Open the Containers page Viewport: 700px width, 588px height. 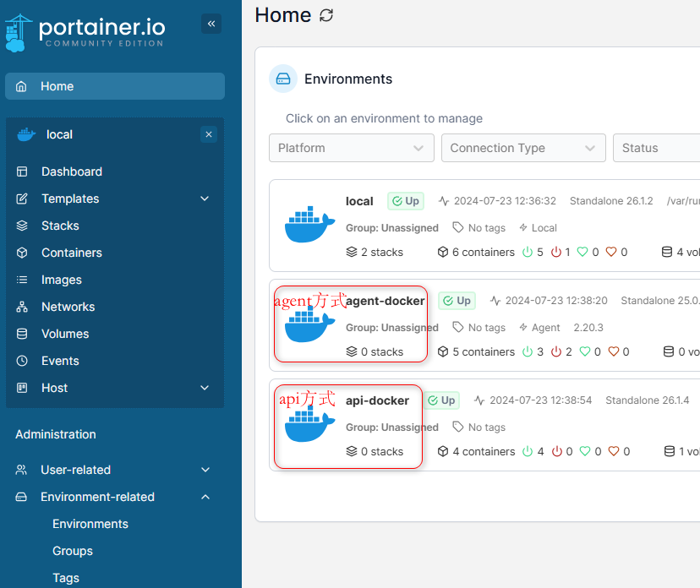coord(72,253)
